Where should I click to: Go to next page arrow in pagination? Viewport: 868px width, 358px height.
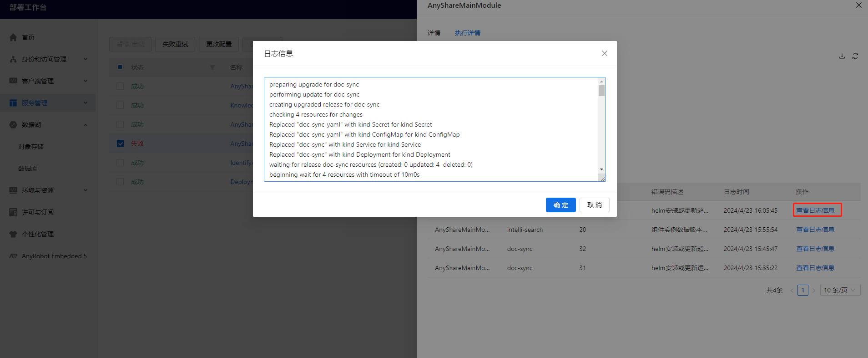[x=814, y=291]
